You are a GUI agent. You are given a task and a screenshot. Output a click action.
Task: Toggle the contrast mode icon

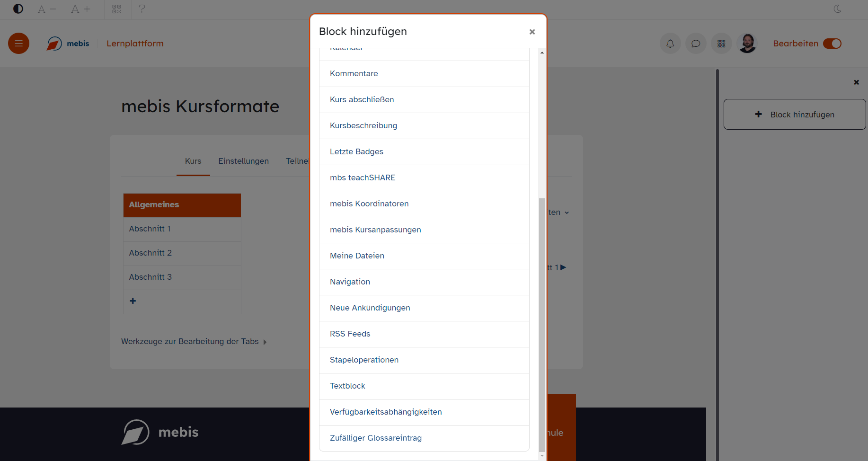(18, 9)
